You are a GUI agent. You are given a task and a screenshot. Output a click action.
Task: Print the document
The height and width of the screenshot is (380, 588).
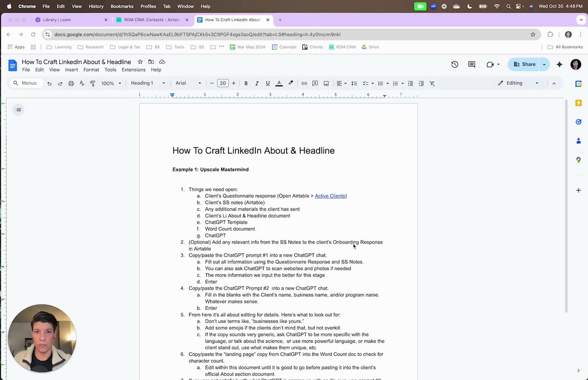click(71, 83)
